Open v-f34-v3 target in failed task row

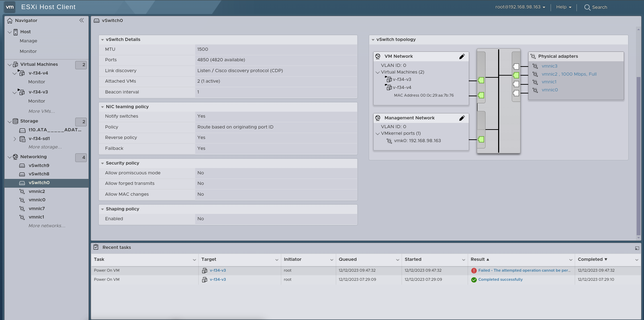point(218,271)
